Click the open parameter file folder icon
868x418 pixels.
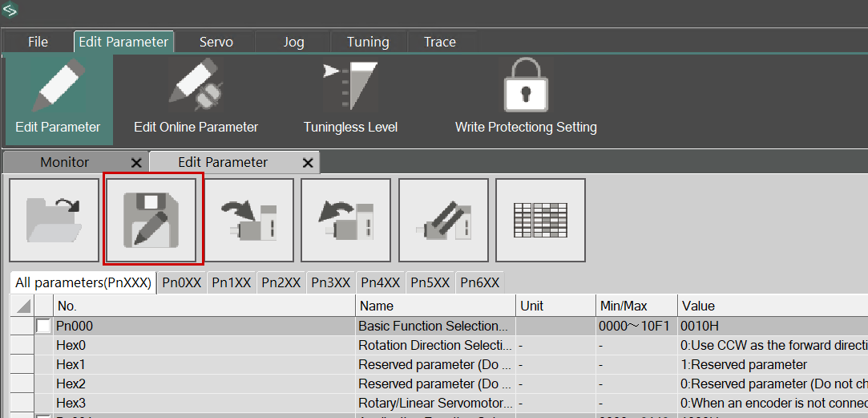click(x=54, y=220)
